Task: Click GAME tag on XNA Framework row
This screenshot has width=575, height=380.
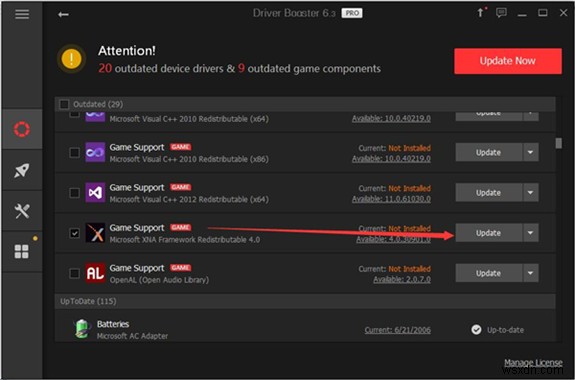Action: point(180,227)
